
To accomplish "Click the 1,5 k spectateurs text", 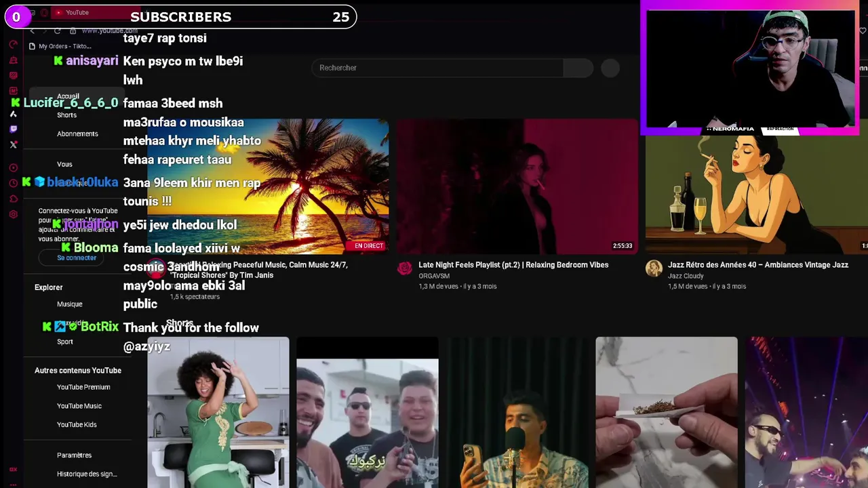I will [195, 297].
